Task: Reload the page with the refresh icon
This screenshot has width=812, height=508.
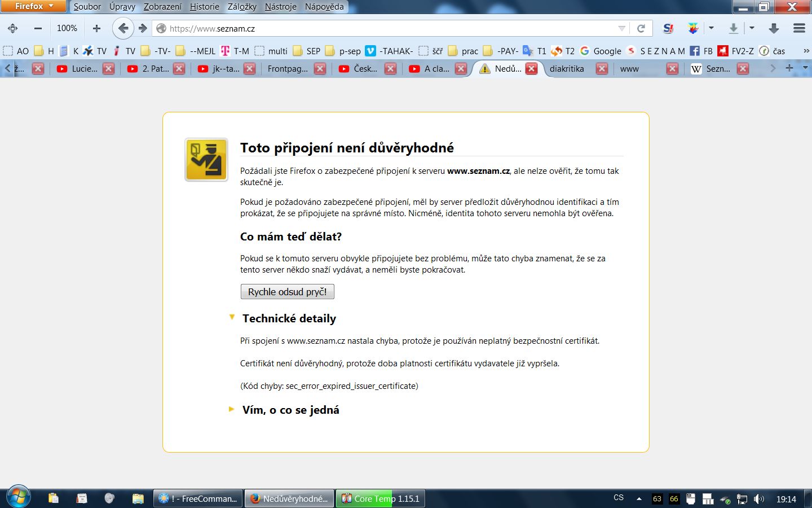Action: 641,28
